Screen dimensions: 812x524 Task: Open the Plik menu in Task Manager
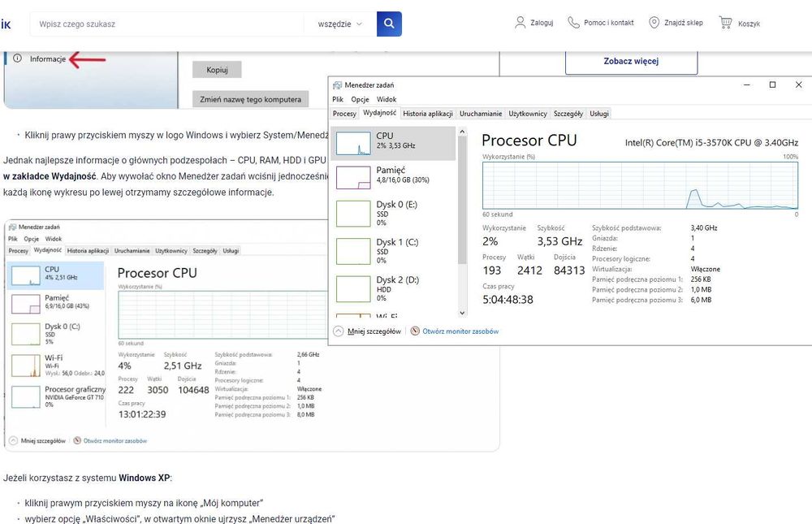pyautogui.click(x=338, y=99)
